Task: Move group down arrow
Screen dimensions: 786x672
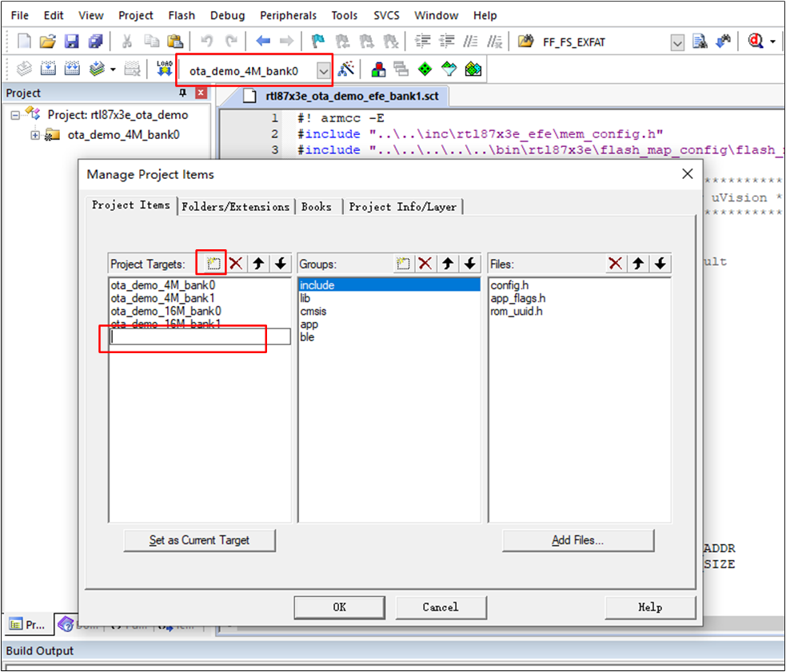Action: (469, 264)
